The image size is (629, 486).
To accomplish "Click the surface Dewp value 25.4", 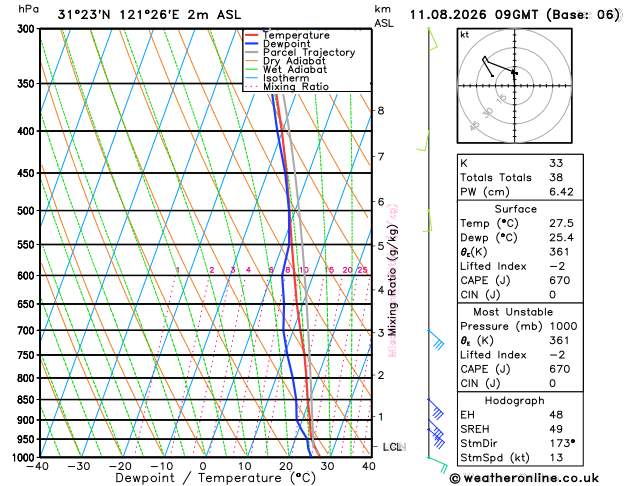I will pyautogui.click(x=561, y=238).
